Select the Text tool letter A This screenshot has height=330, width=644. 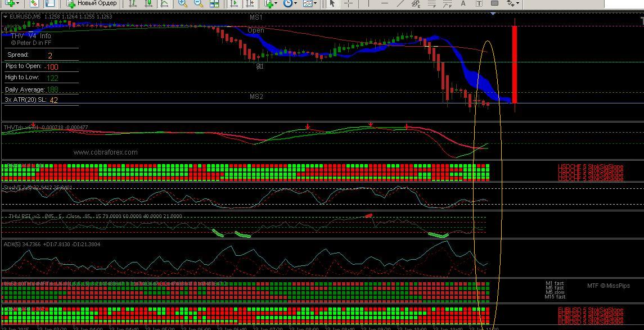click(x=463, y=3)
